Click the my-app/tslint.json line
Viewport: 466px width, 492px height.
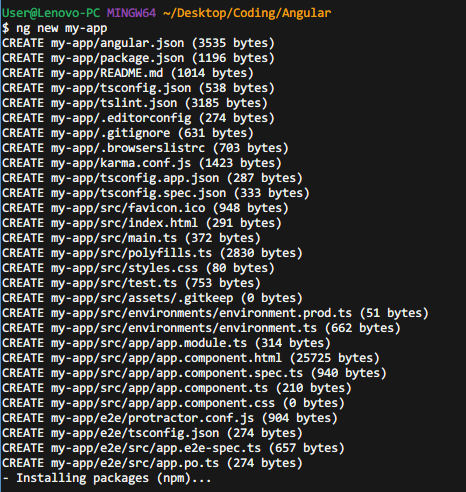tap(135, 103)
